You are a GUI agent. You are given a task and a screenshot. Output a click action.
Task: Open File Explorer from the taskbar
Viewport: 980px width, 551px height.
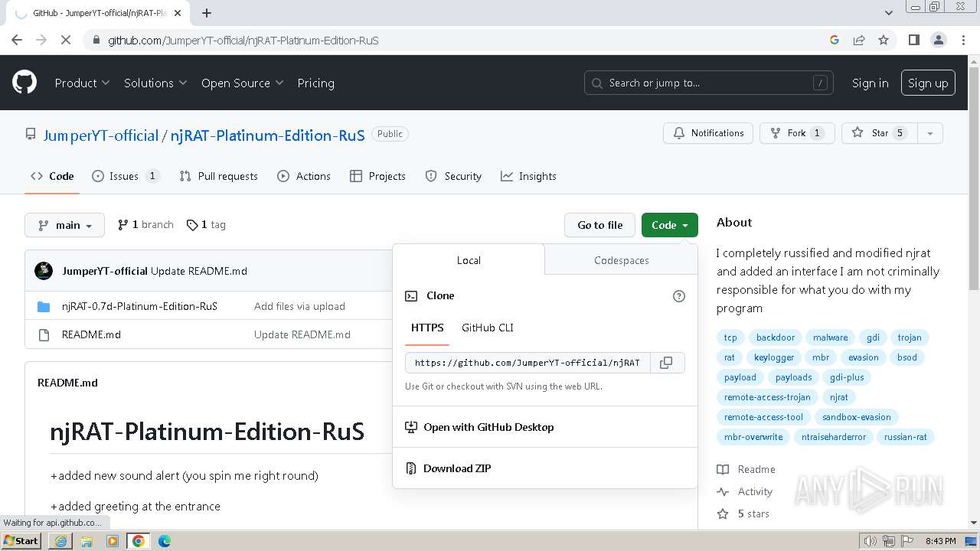point(87,541)
